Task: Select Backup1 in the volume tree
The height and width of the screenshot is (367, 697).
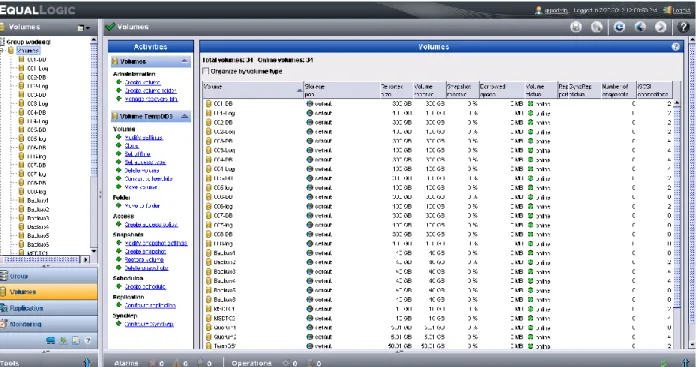Action: point(38,200)
